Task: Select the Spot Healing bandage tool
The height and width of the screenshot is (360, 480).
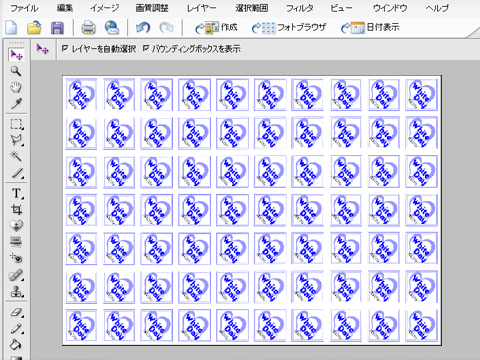Action: tap(17, 275)
